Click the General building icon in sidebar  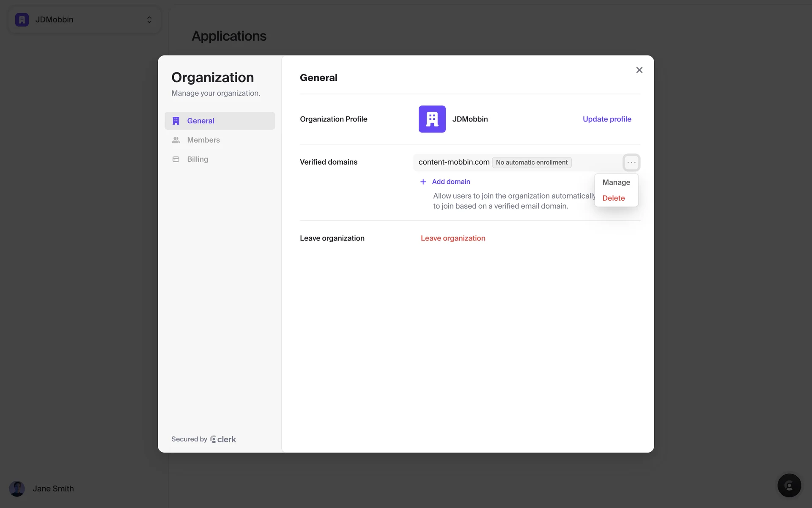(x=176, y=121)
